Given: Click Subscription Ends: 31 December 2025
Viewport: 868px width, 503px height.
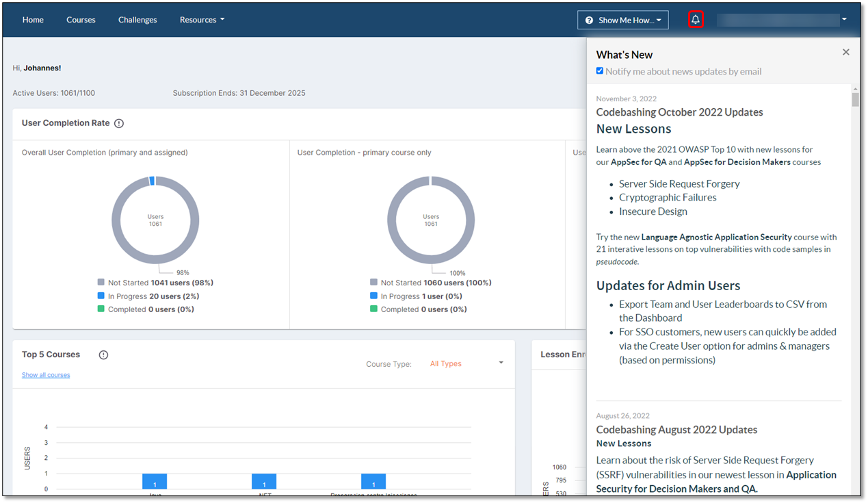Looking at the screenshot, I should click(239, 93).
